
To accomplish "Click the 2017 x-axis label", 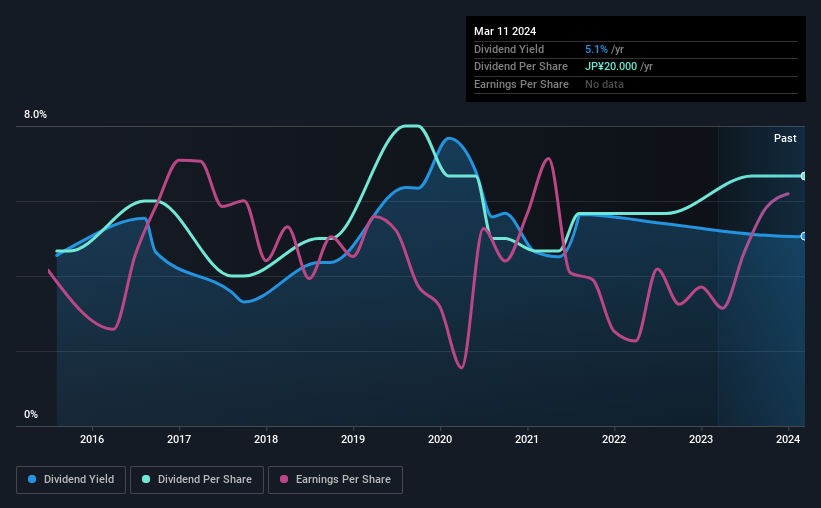I will point(179,439).
